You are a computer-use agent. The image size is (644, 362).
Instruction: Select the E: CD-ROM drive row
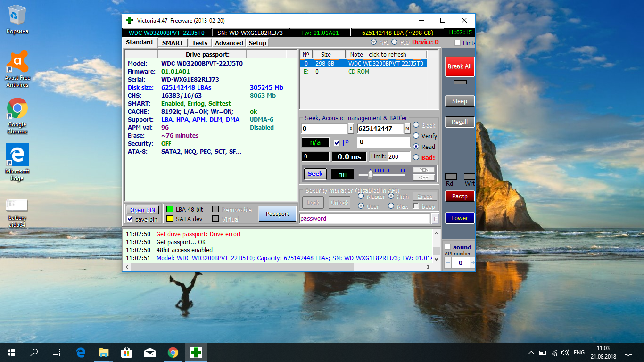tap(363, 72)
